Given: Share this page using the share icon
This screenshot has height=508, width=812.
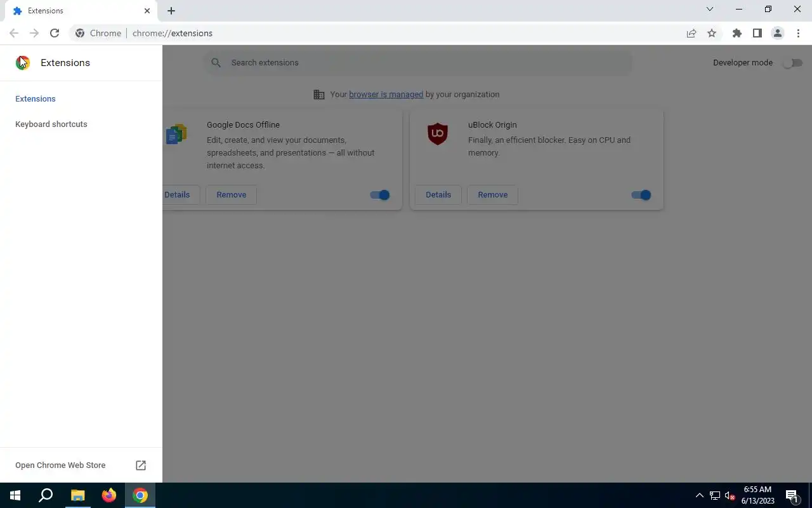Looking at the screenshot, I should coord(691,33).
